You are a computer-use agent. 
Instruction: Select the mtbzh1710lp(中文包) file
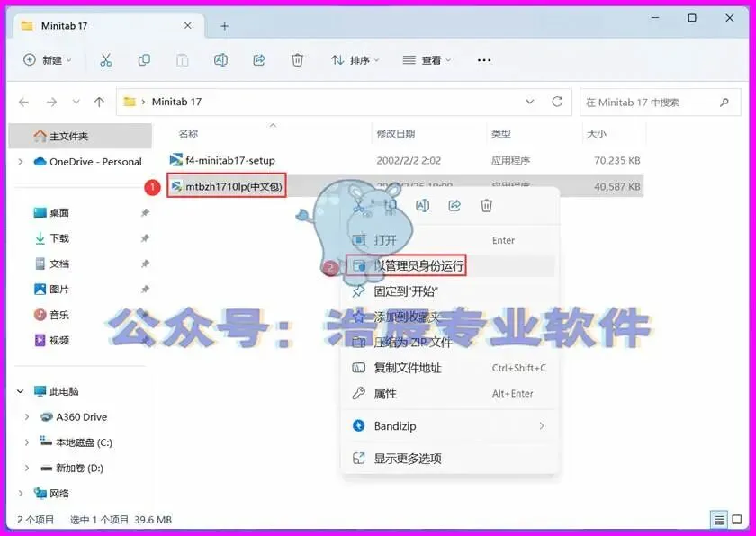(x=227, y=186)
